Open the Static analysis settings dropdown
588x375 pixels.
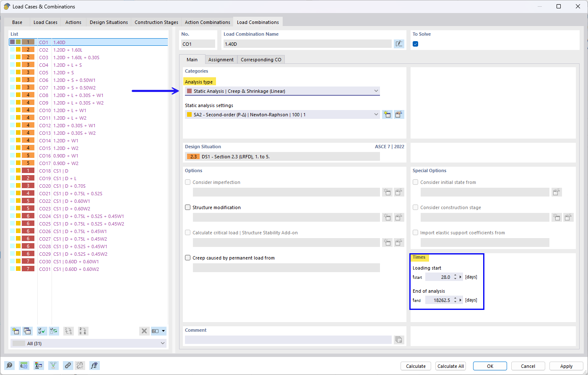pos(282,115)
